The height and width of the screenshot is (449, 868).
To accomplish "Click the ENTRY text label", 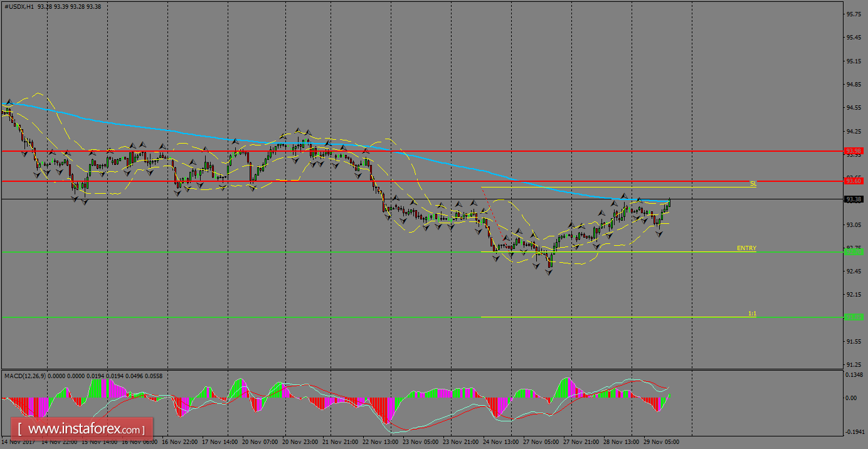I will [747, 248].
